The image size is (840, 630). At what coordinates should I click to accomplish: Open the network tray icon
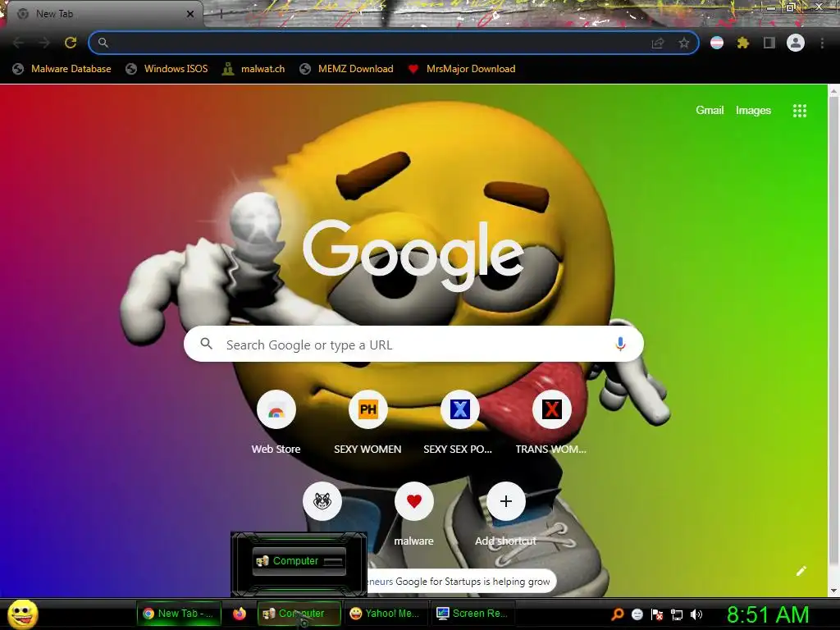coord(677,614)
